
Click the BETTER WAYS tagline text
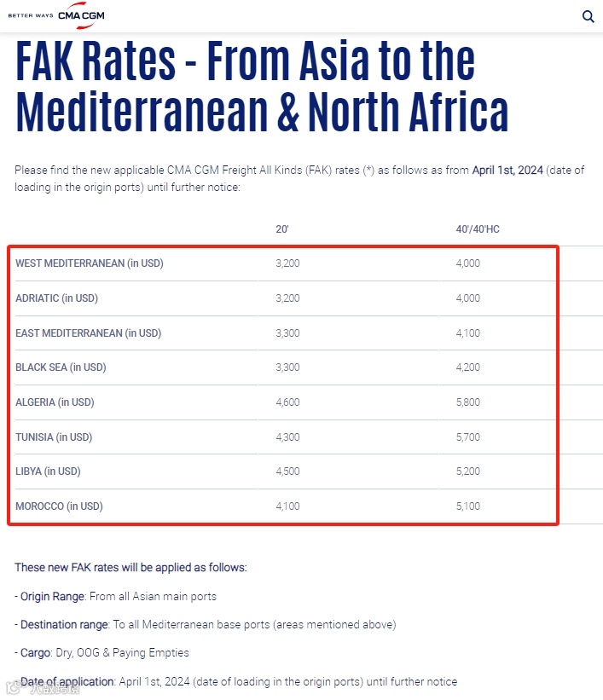tap(31, 15)
